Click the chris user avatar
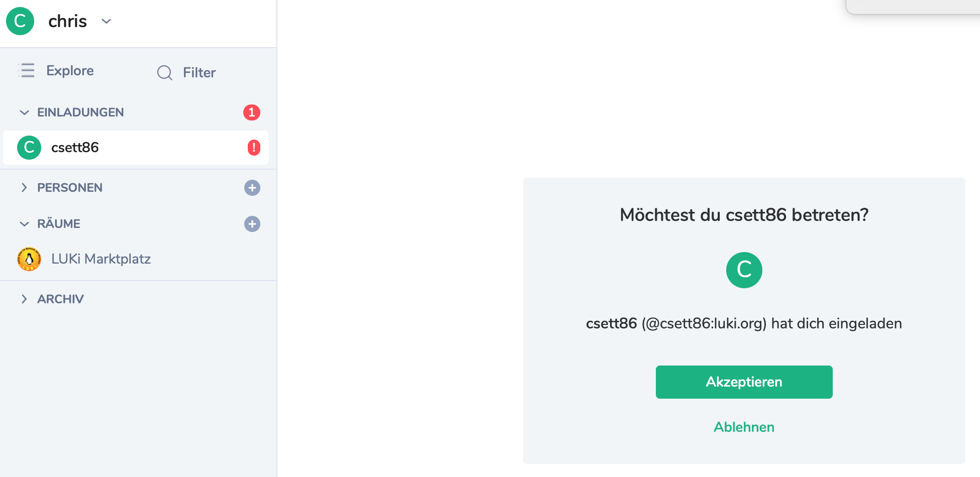Screen dimensions: 980x477 point(20,21)
